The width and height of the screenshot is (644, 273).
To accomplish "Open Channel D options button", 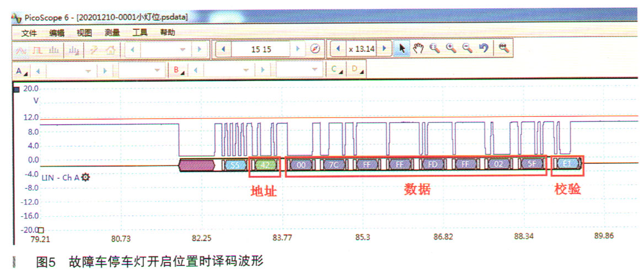I will pyautogui.click(x=357, y=70).
